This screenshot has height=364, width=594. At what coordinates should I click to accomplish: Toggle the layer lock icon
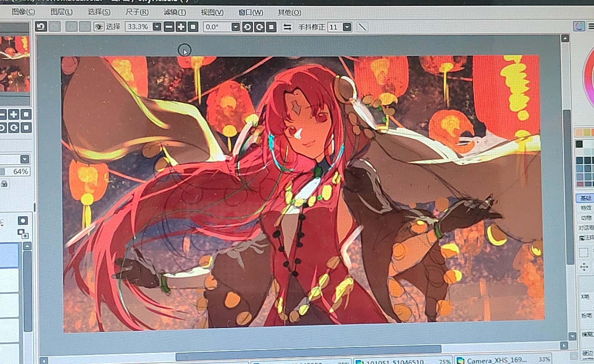[x=4, y=184]
